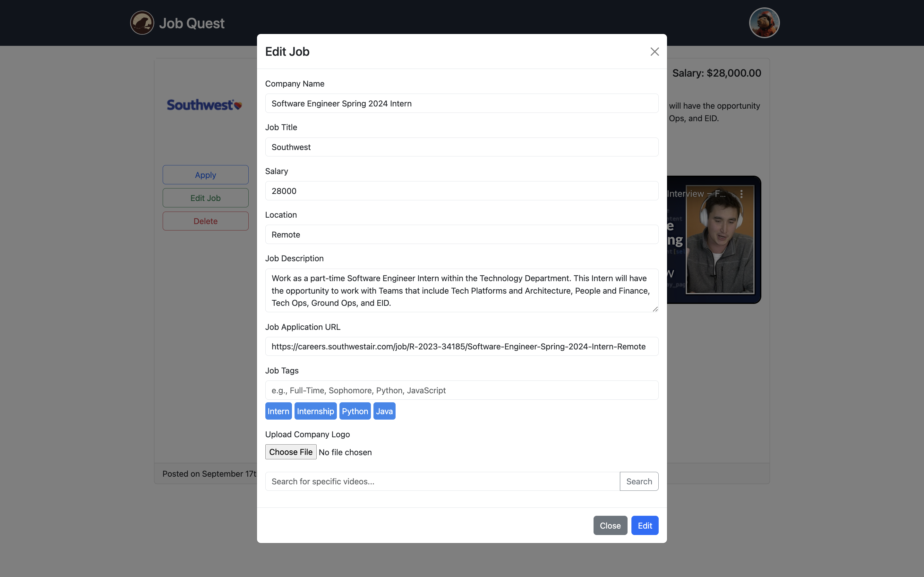Close the Edit Job modal with X icon
Screen dimensions: 924x577
(x=654, y=52)
